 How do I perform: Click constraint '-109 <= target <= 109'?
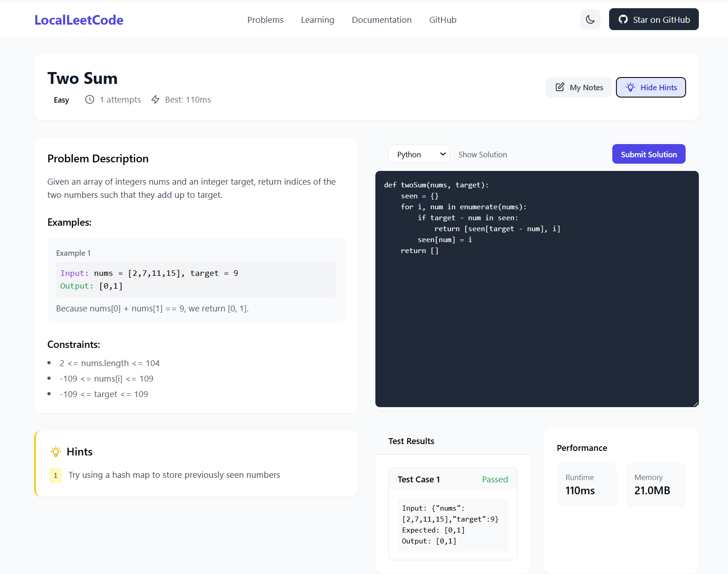click(x=104, y=394)
